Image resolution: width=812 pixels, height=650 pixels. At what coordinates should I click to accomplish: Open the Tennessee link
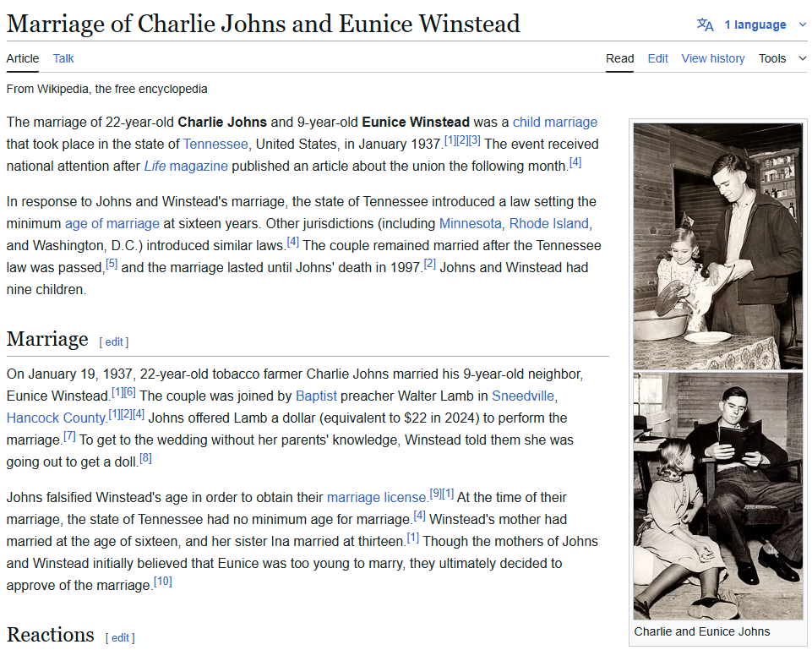215,144
